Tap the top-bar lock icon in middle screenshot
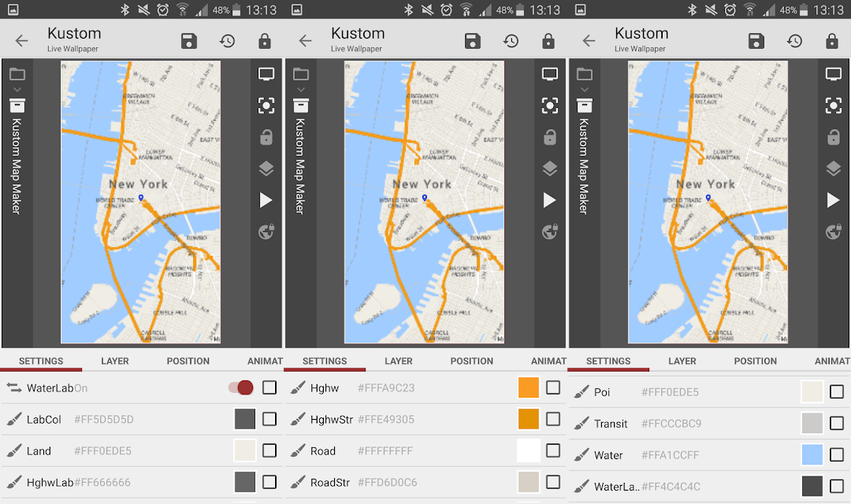The width and height of the screenshot is (851, 504). pyautogui.click(x=548, y=41)
